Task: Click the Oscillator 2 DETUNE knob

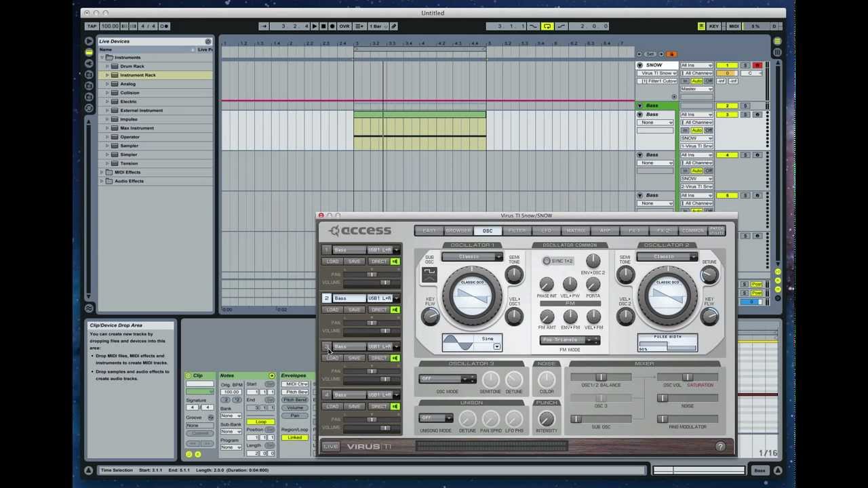Action: 709,274
